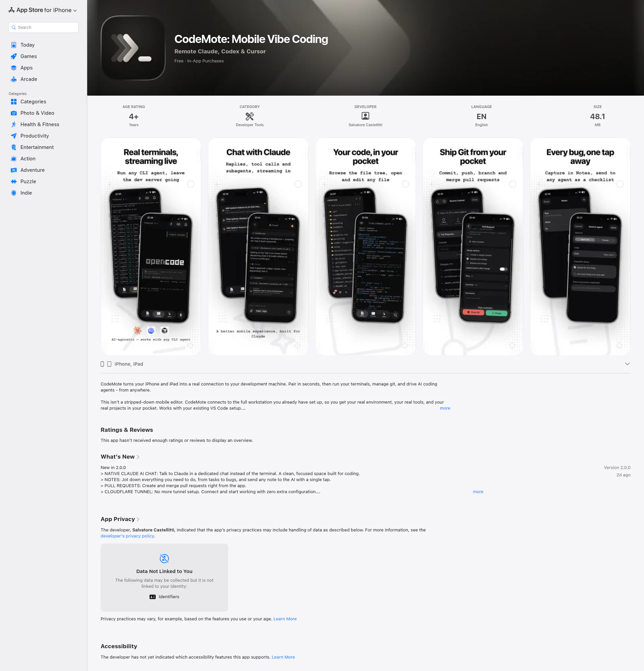Click the 'Version 2.0.0' text
The width and height of the screenshot is (644, 671).
point(617,467)
